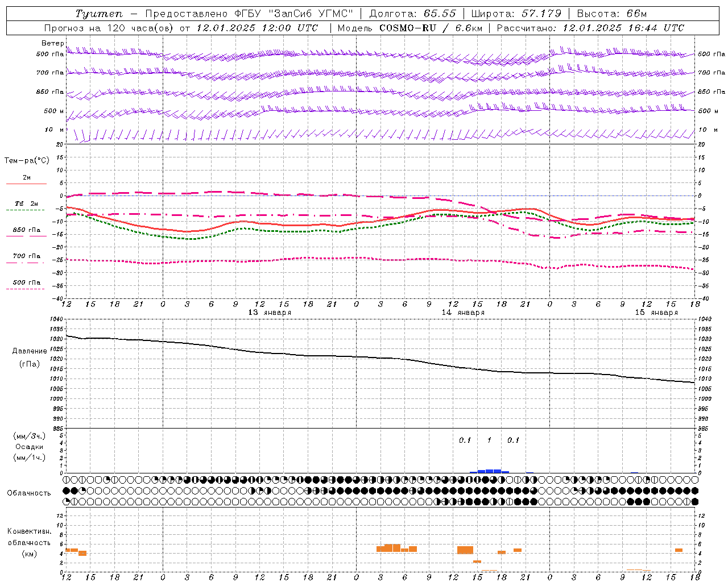Viewport: 728px width, 582px height.
Task: Click the (км) unit label
Action: (30, 554)
